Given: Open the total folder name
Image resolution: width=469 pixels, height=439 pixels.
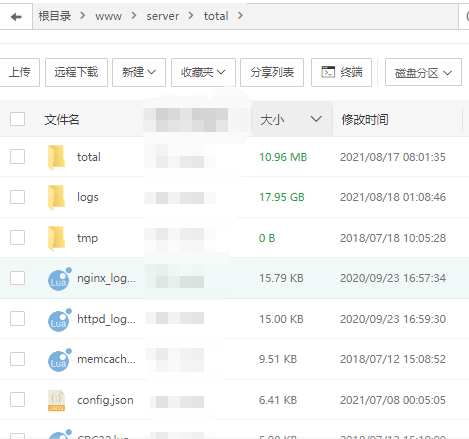Looking at the screenshot, I should tap(89, 157).
